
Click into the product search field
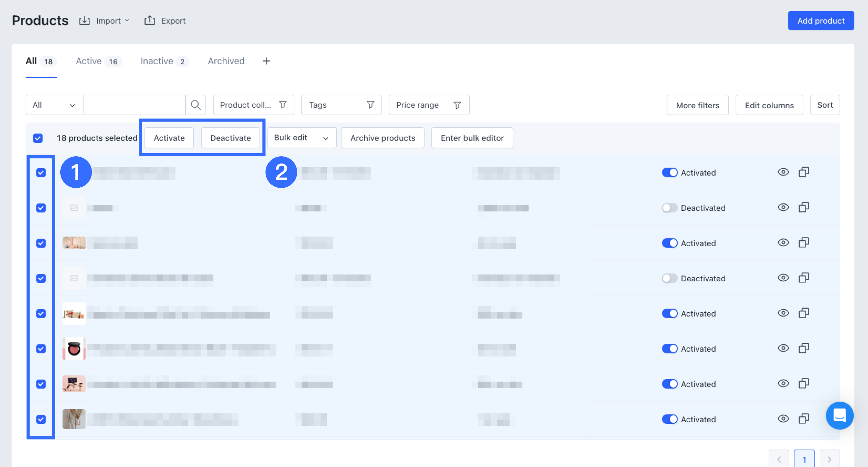point(134,105)
